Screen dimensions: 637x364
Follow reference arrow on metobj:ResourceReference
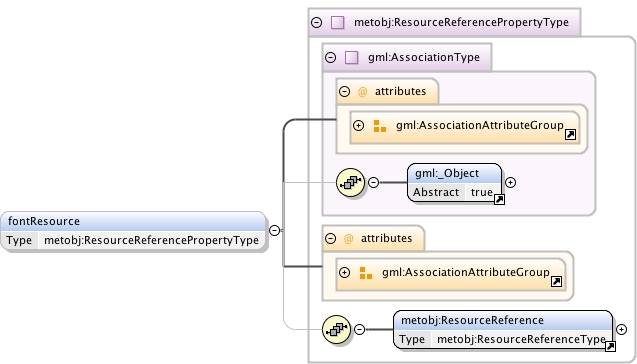610,346
